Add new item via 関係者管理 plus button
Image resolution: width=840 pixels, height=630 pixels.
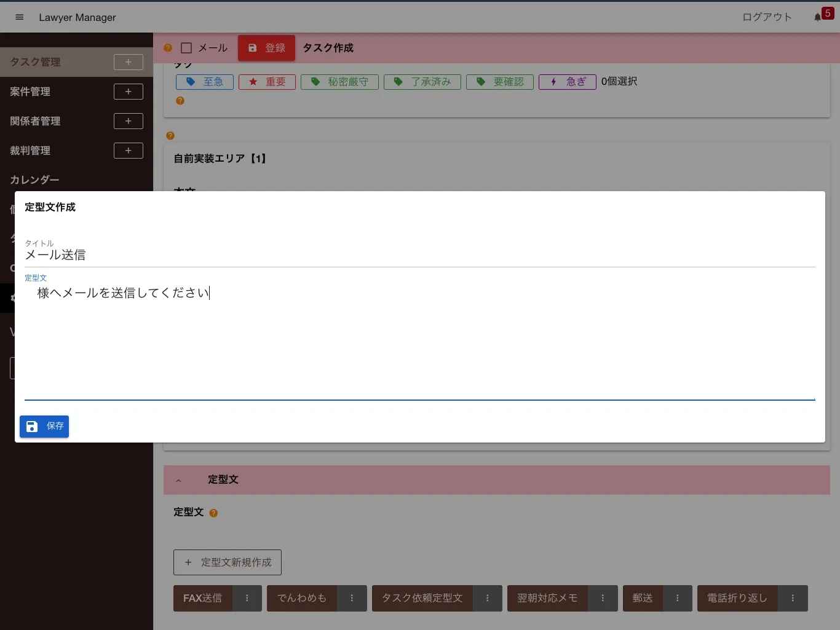click(x=129, y=121)
